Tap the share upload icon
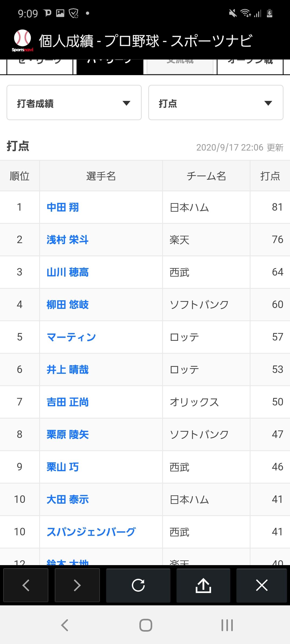The width and height of the screenshot is (290, 644). pyautogui.click(x=203, y=585)
